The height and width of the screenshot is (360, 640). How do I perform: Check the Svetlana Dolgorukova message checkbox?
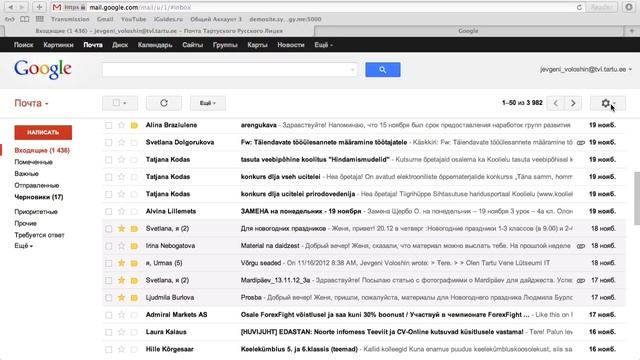[x=108, y=142]
